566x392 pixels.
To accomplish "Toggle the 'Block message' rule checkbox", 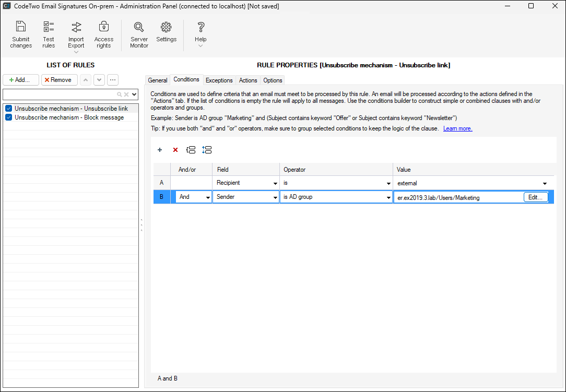I will 8,117.
